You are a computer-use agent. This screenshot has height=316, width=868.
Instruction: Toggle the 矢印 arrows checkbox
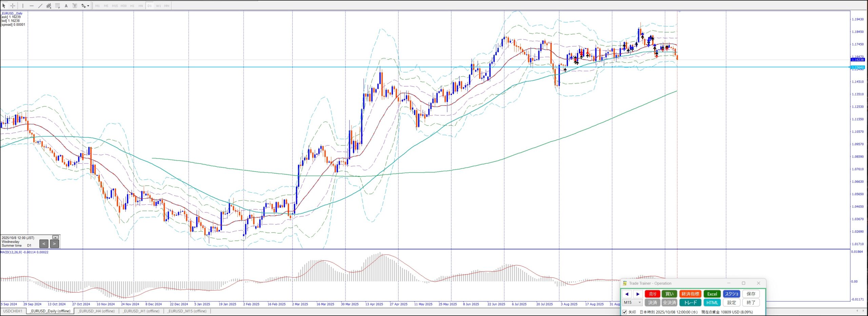[625, 312]
